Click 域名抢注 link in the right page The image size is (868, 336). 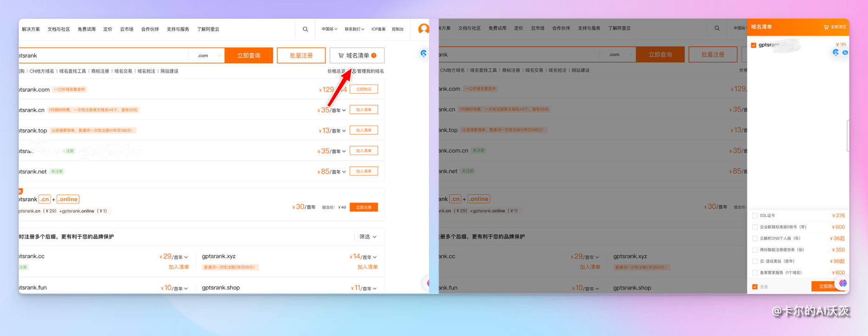tap(557, 70)
